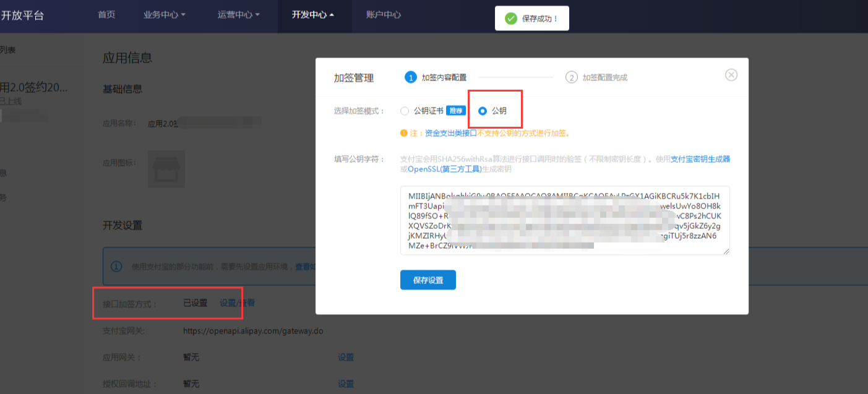Click the step 2 加签配置完成 circle icon
Screen dimensions: 868x394
pyautogui.click(x=571, y=77)
